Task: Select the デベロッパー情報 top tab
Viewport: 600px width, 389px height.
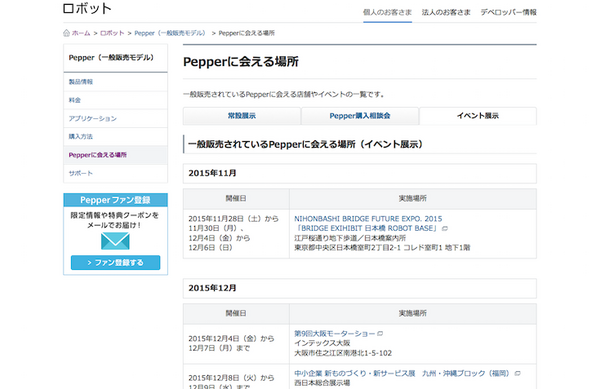Action: click(x=509, y=12)
